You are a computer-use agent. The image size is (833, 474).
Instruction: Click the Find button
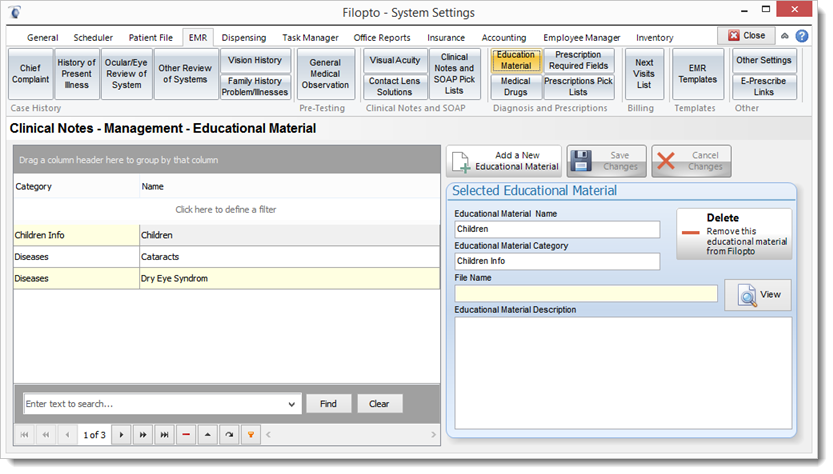[x=328, y=403]
